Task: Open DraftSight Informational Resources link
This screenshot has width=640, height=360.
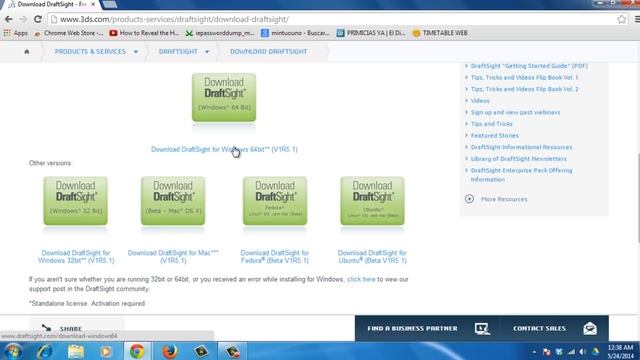Action: pos(521,147)
